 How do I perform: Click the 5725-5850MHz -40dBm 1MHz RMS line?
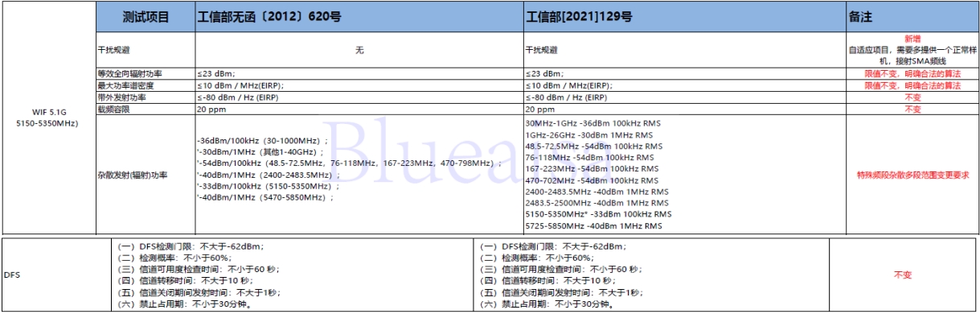pyautogui.click(x=593, y=227)
